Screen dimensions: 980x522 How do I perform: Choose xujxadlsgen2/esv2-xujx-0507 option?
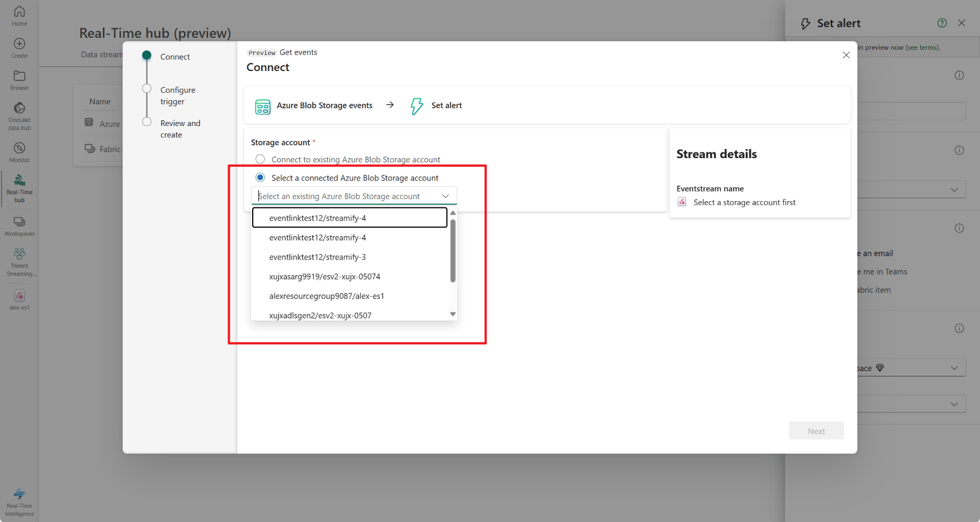tap(350, 315)
